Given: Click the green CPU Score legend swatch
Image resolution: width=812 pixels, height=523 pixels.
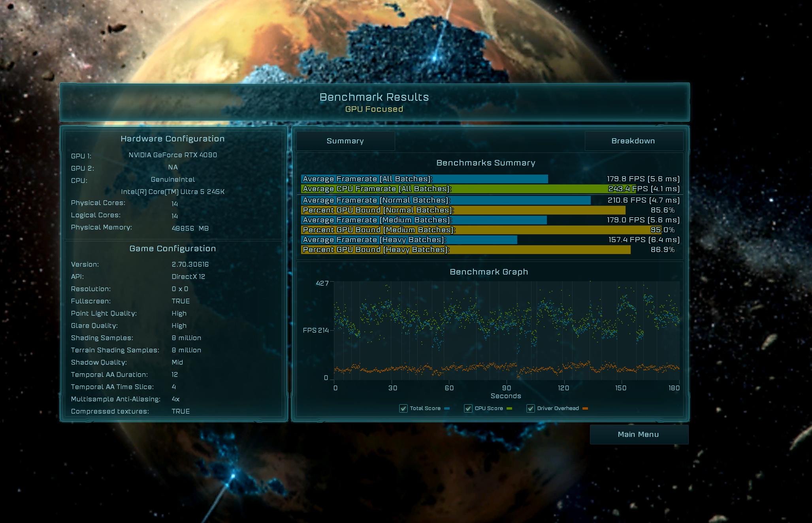Looking at the screenshot, I should [509, 408].
